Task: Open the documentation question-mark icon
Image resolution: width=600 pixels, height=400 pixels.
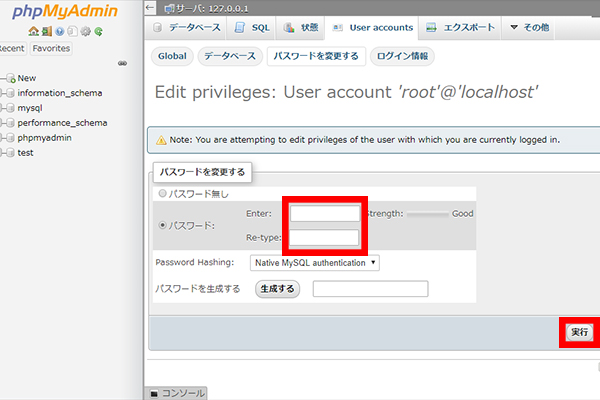Action: (59, 31)
